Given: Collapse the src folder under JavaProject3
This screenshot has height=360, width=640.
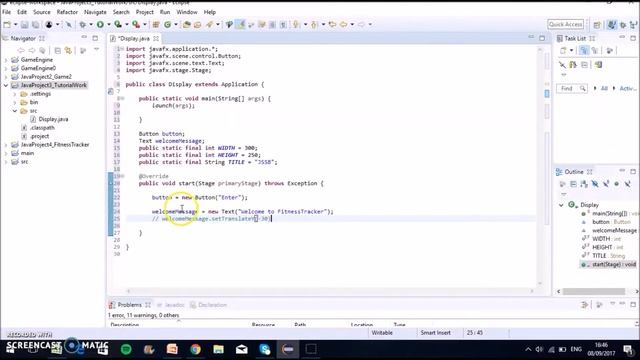Looking at the screenshot, I should (x=15, y=111).
